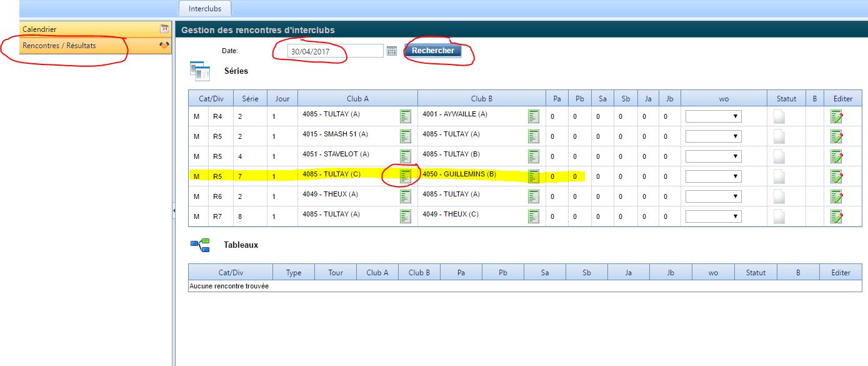
Task: Click the Série column header
Action: [x=250, y=98]
